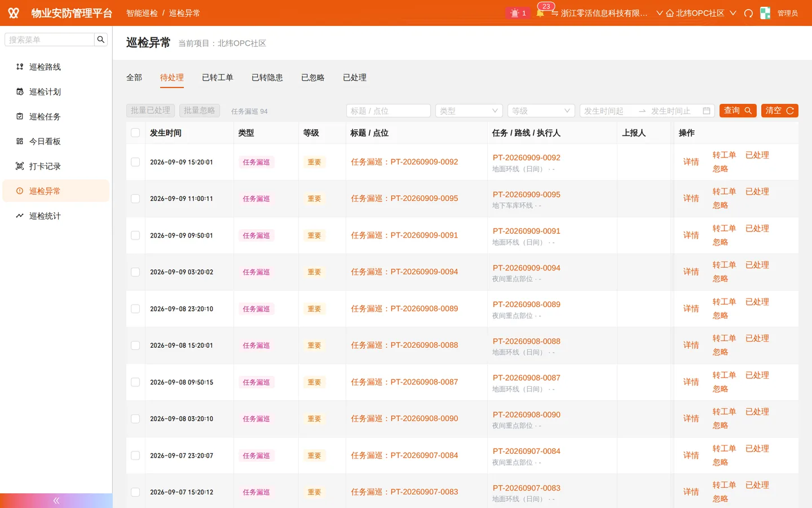The height and width of the screenshot is (508, 812).
Task: Click the 打卡记录 sidebar icon
Action: pos(20,166)
